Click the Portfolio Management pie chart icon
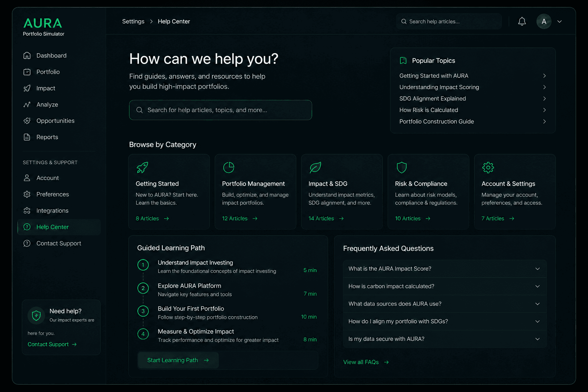 tap(229, 167)
